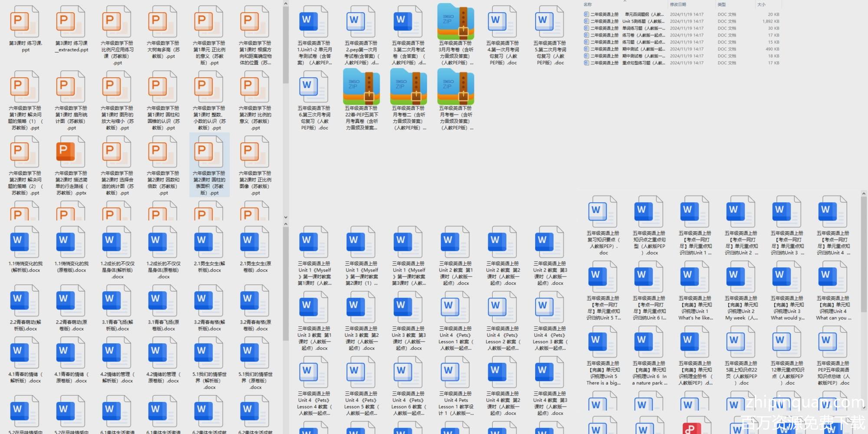The width and height of the screenshot is (868, 434).
Task: Select the 五年级英语上册 复习知识要点 doc icon
Action: click(x=603, y=211)
